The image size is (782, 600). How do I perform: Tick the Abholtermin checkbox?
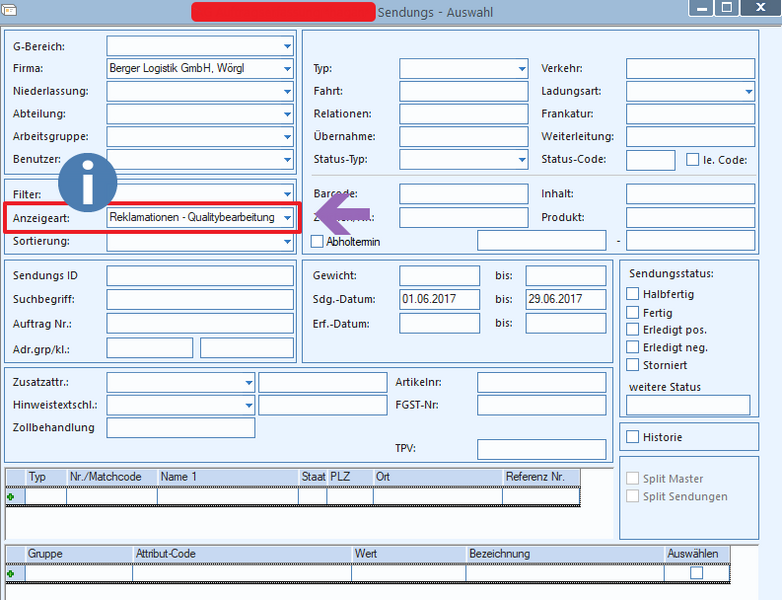(x=317, y=241)
